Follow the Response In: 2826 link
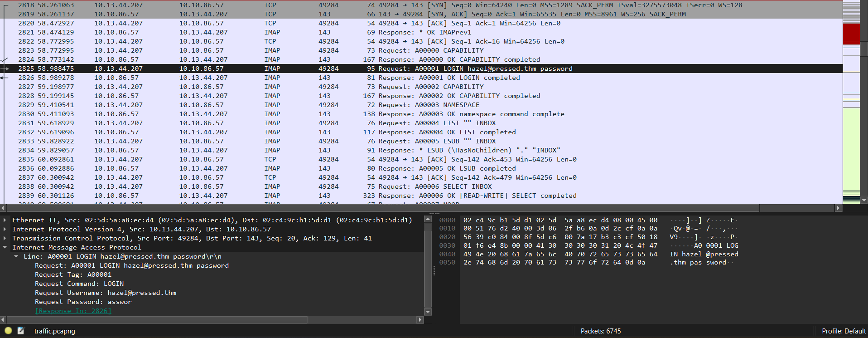The width and height of the screenshot is (868, 338). [73, 311]
